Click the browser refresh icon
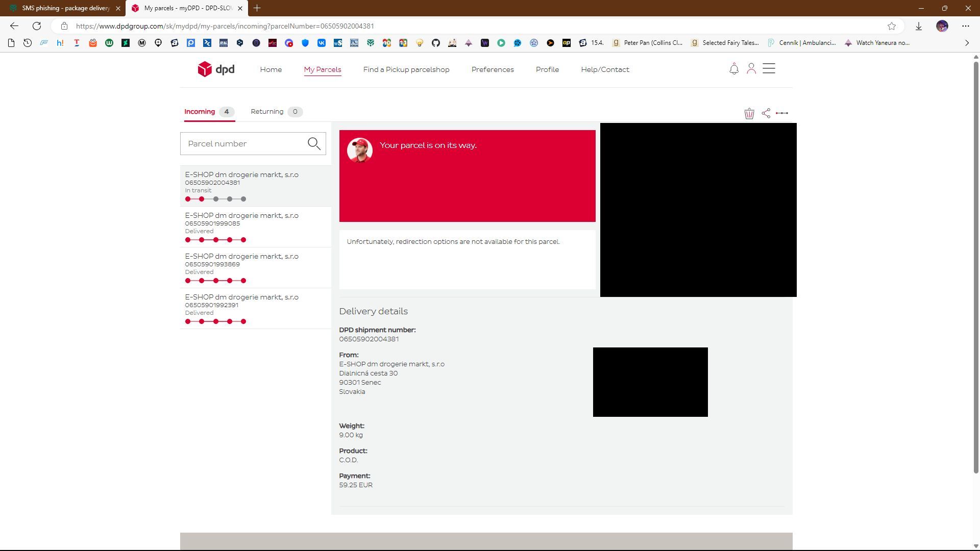Image resolution: width=980 pixels, height=551 pixels. click(x=37, y=26)
